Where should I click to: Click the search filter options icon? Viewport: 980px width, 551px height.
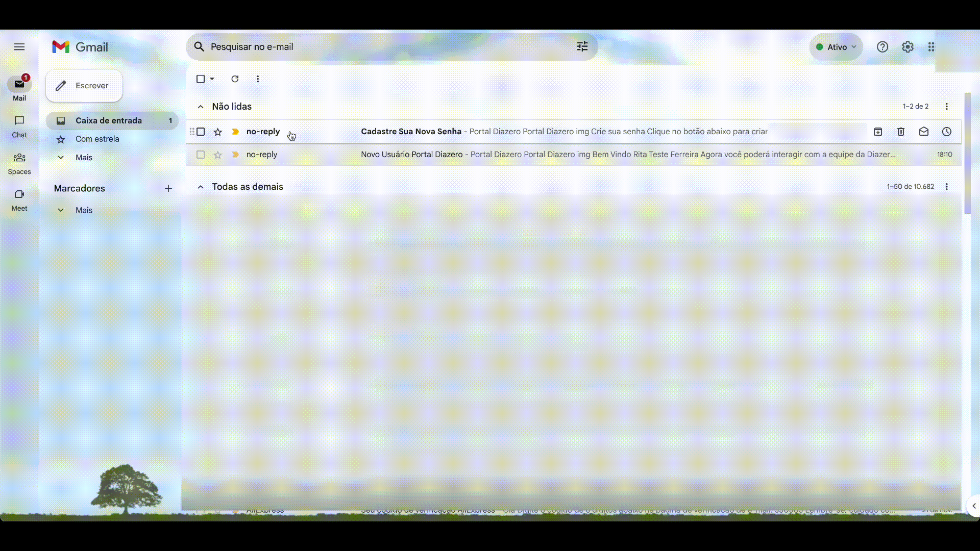click(x=582, y=46)
